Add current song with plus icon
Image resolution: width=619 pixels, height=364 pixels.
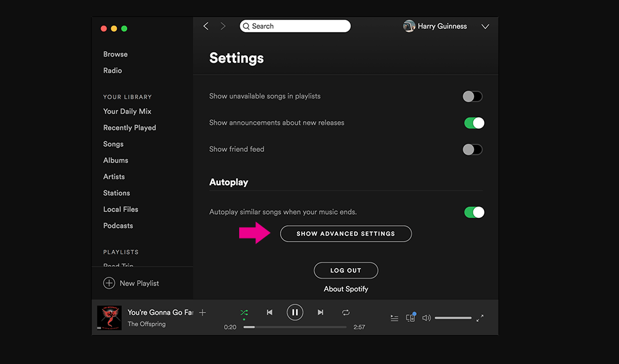tap(203, 313)
